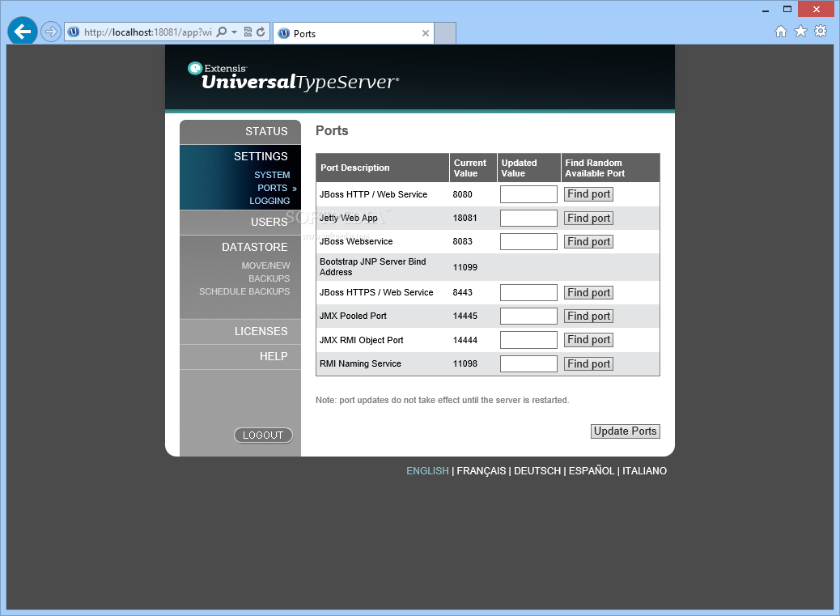Click the browser back arrow button

(23, 32)
